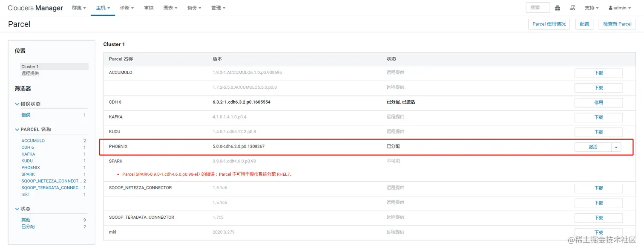
Task: Go to Cloudera Manager home logo
Action: (35, 8)
